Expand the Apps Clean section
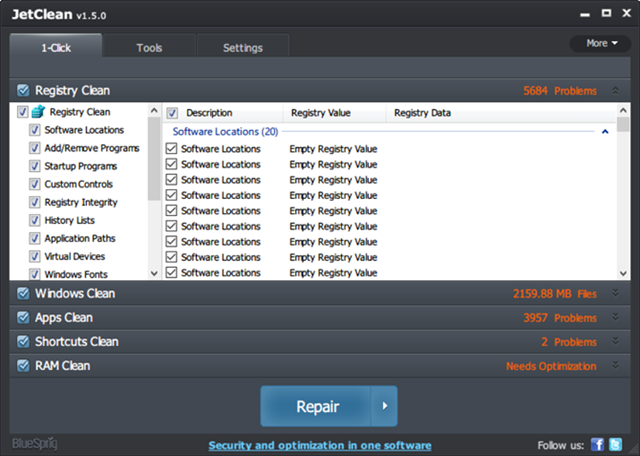Image resolution: width=640 pixels, height=456 pixels. point(616,317)
